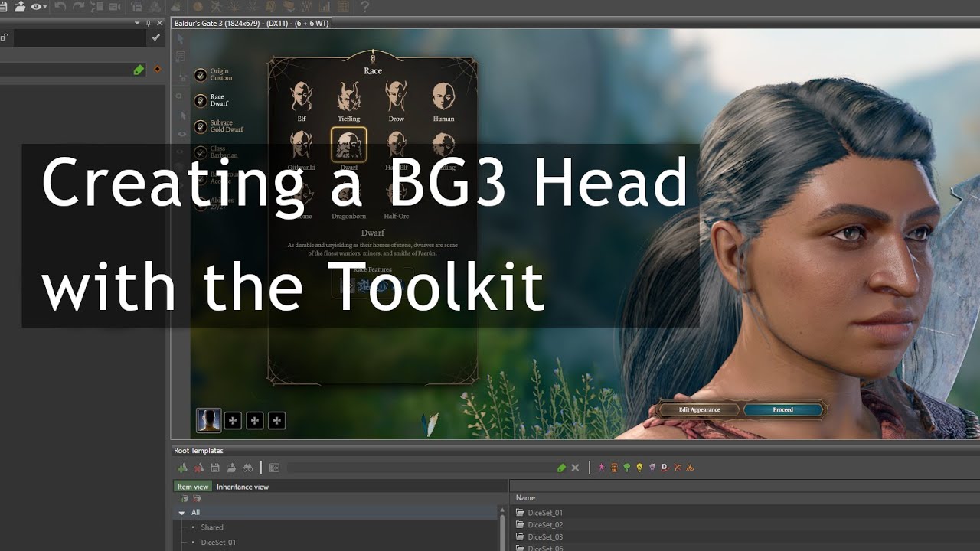Close the left docked panel
This screenshot has height=551, width=980.
point(159,23)
